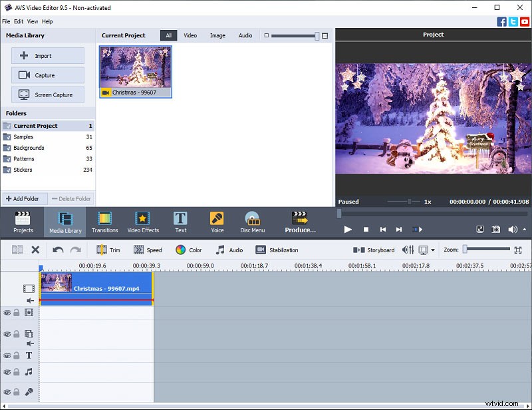Take a snapshot of preview
This screenshot has height=410, width=532.
(x=495, y=230)
